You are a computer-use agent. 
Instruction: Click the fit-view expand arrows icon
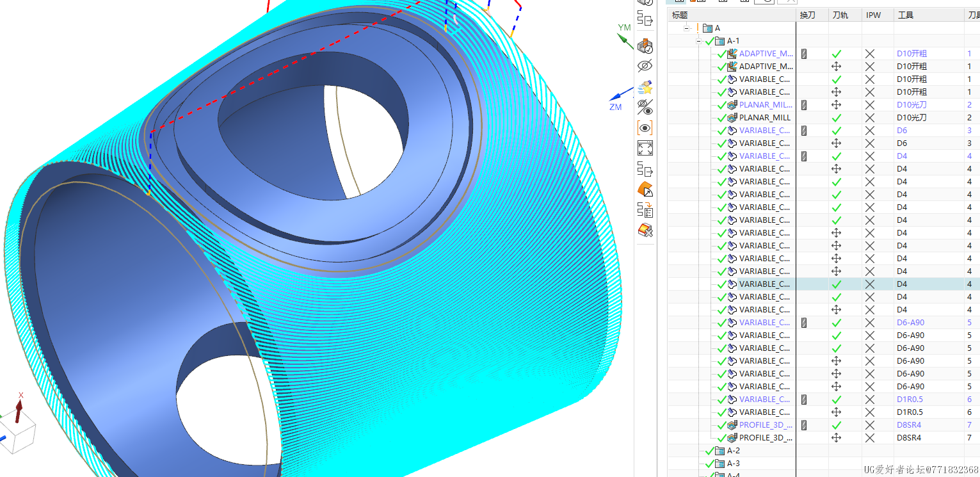click(x=645, y=149)
